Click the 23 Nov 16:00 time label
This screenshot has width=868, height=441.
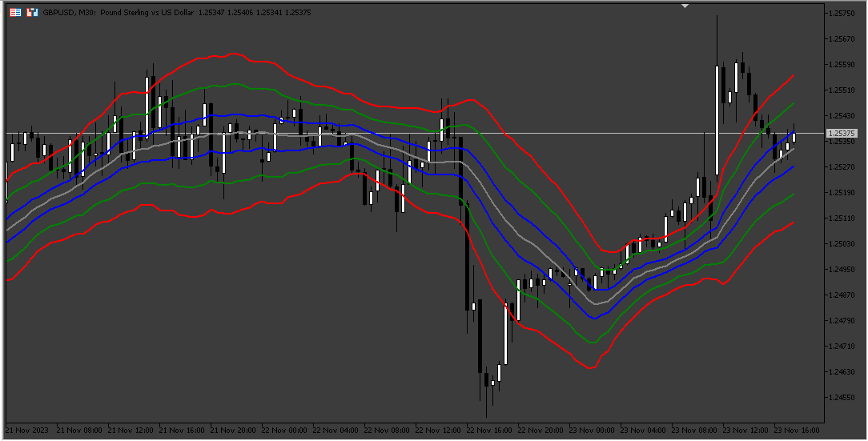[x=796, y=431]
